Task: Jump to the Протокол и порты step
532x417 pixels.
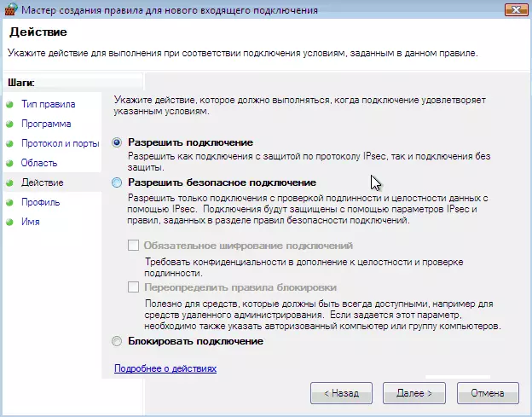Action: [60, 143]
